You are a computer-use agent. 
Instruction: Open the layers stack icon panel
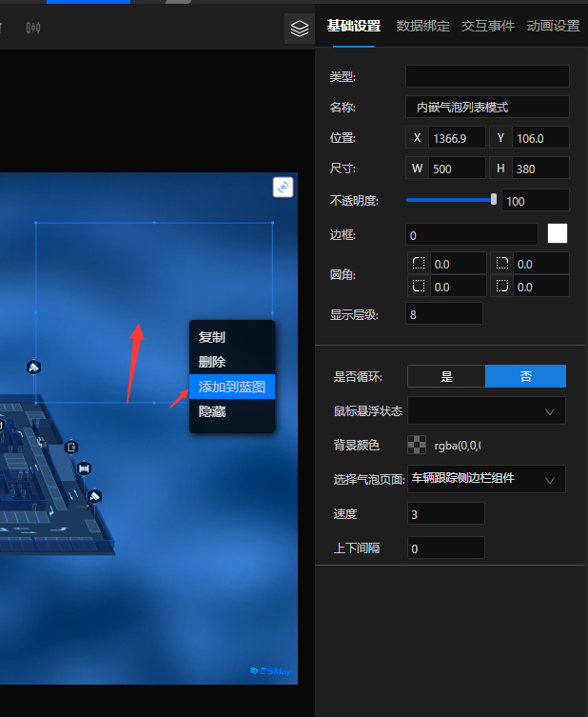point(300,29)
